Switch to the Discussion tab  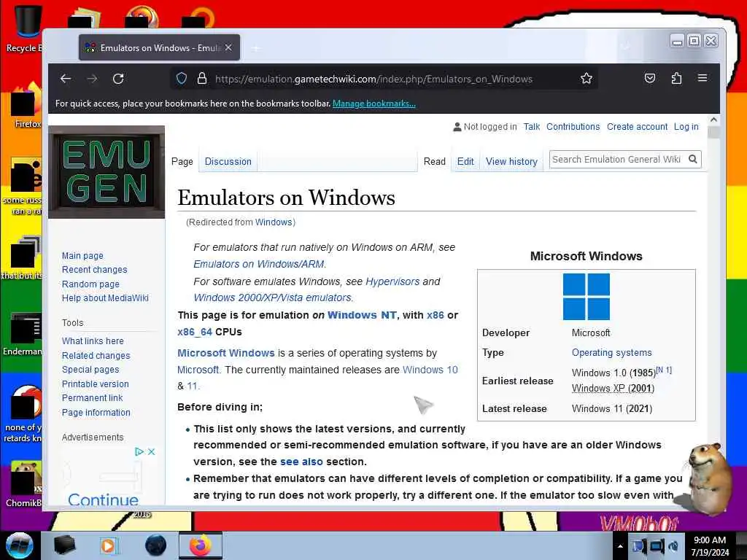(x=228, y=161)
